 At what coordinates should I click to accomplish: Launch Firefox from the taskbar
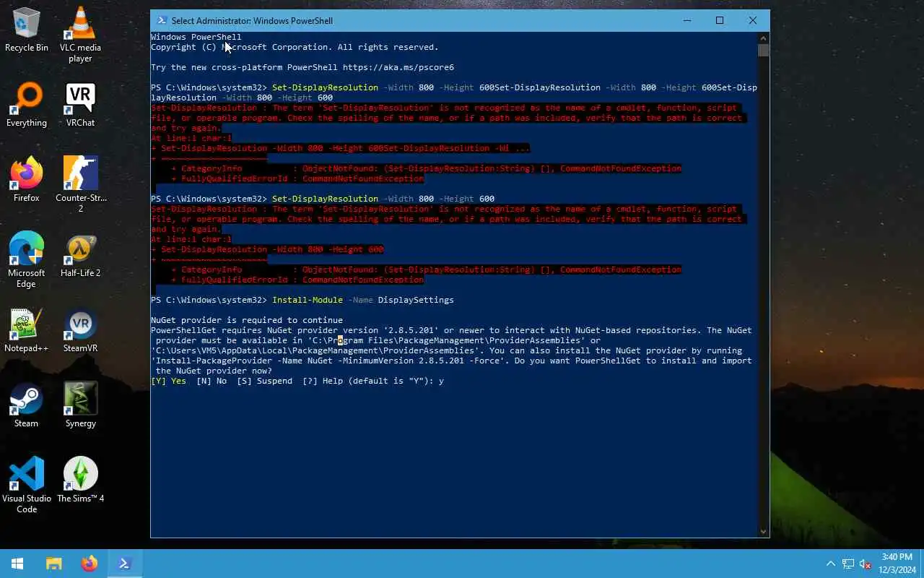coord(90,564)
